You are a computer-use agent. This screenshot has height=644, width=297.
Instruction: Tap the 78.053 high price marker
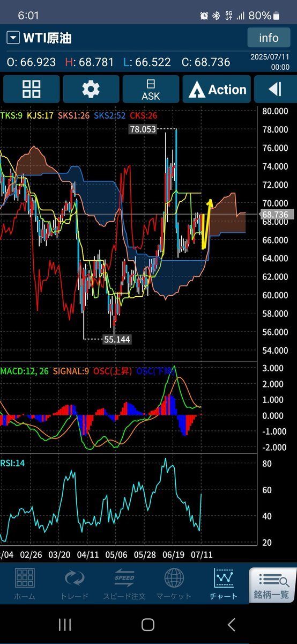[x=142, y=129]
